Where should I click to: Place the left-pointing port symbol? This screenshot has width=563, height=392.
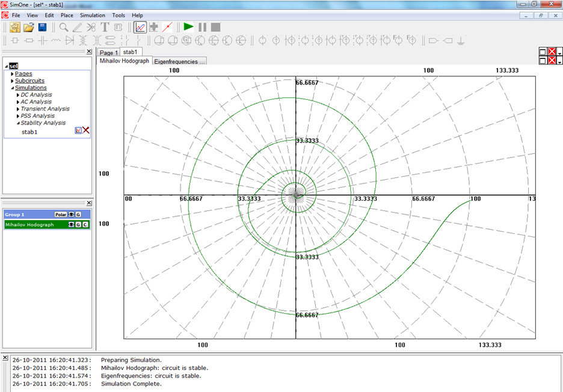tap(448, 40)
